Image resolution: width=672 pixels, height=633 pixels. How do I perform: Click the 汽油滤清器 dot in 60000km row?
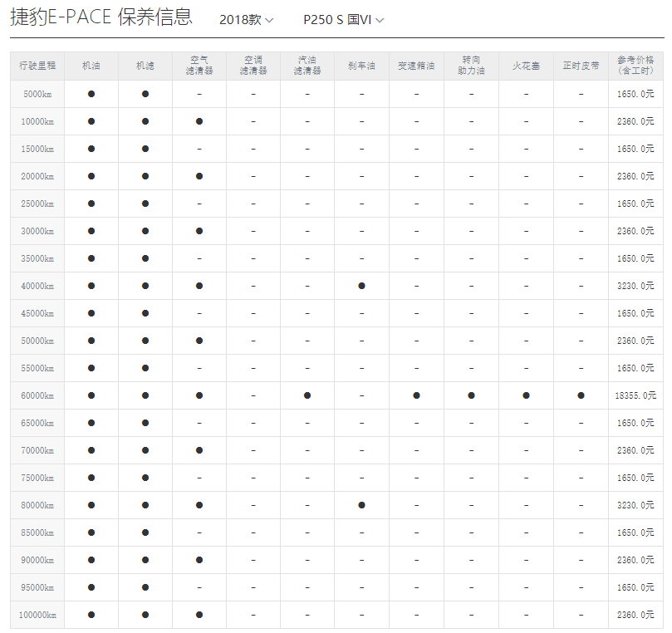(x=307, y=395)
